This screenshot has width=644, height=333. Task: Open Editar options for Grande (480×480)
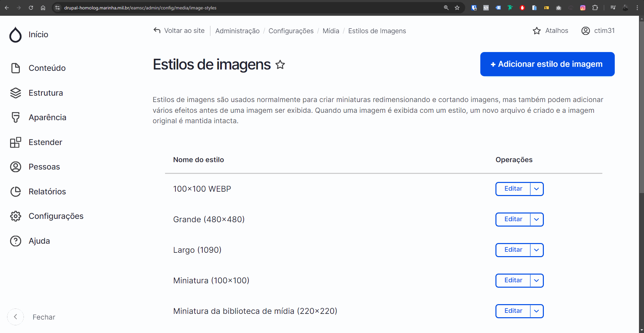(536, 220)
